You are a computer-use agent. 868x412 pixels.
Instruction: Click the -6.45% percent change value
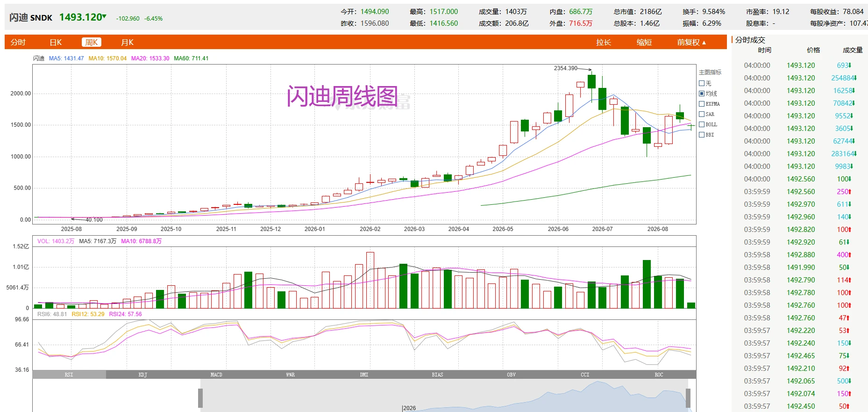154,19
